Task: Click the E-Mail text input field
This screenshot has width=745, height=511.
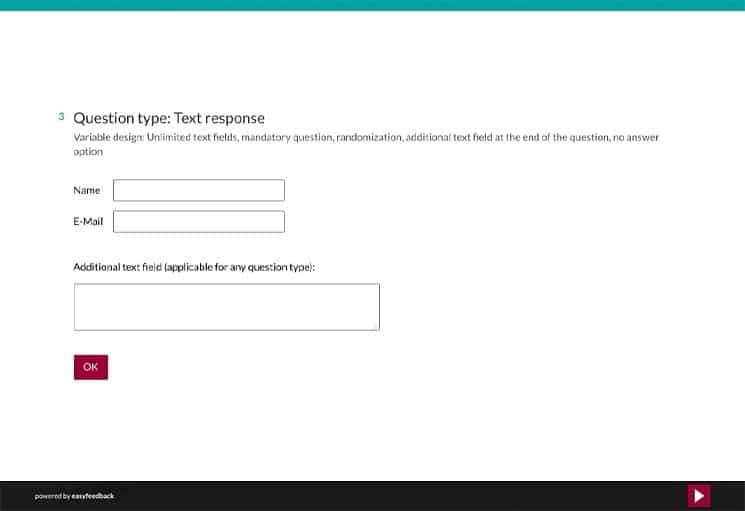Action: 199,222
